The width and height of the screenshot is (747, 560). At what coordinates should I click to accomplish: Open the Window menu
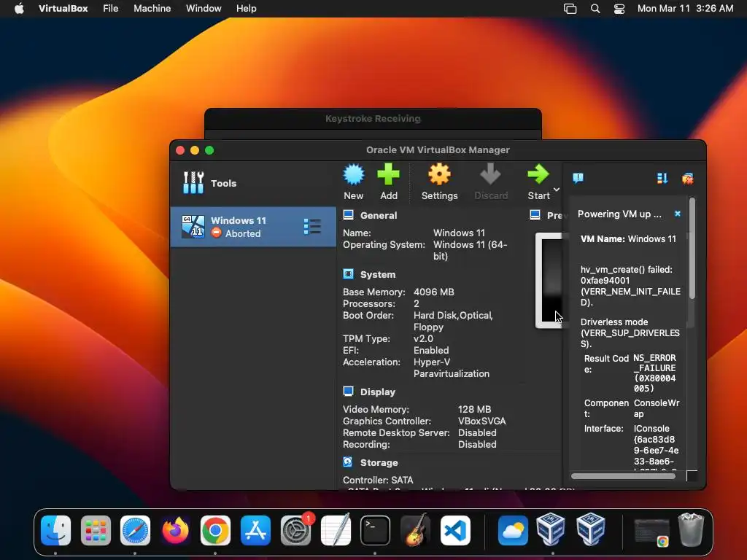204,9
